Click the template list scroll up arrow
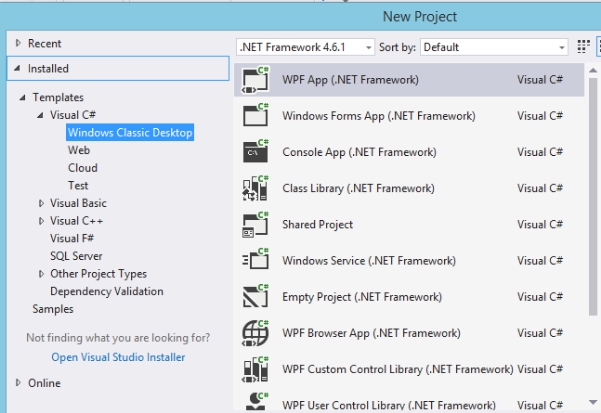The height and width of the screenshot is (413, 601). [x=593, y=70]
